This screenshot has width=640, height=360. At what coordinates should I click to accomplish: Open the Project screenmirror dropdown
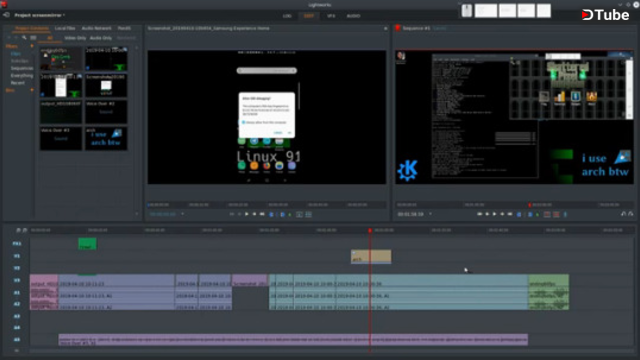[x=40, y=15]
